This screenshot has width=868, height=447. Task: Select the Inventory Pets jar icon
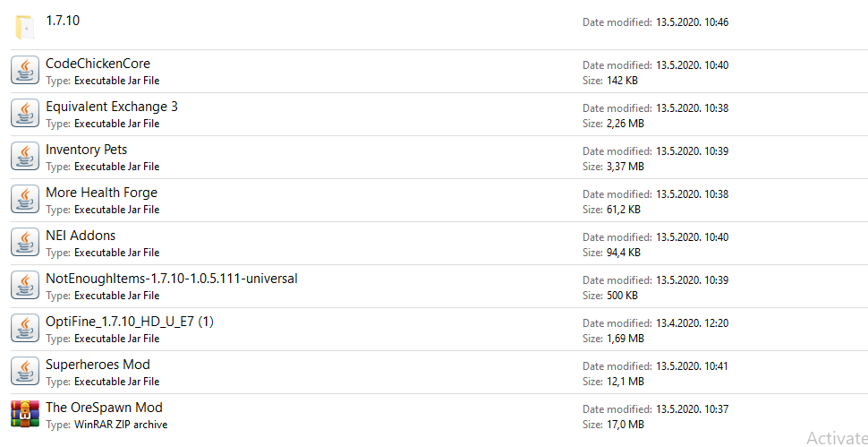click(x=24, y=157)
